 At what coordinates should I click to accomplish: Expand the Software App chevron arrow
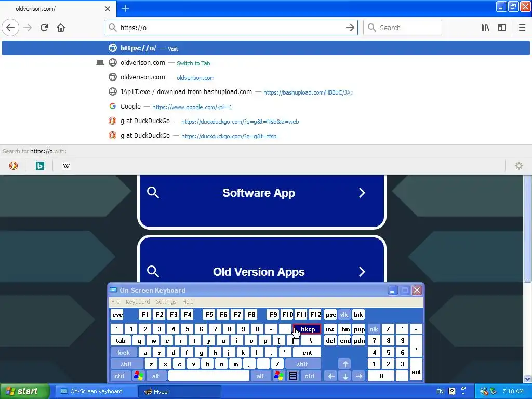tap(362, 193)
